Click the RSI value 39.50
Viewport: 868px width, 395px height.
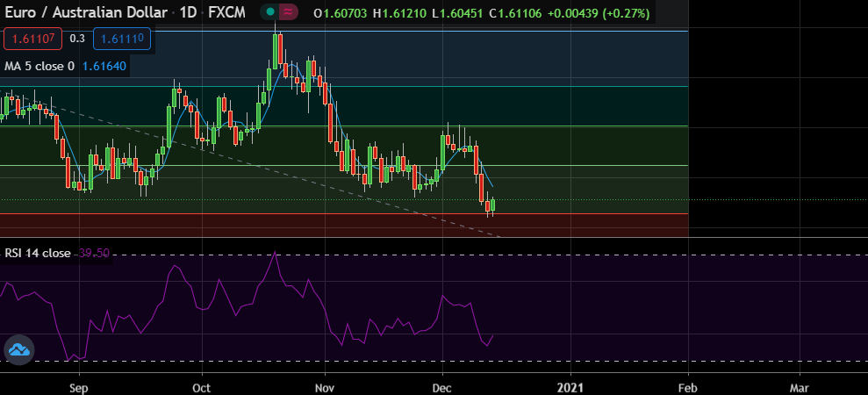click(94, 253)
